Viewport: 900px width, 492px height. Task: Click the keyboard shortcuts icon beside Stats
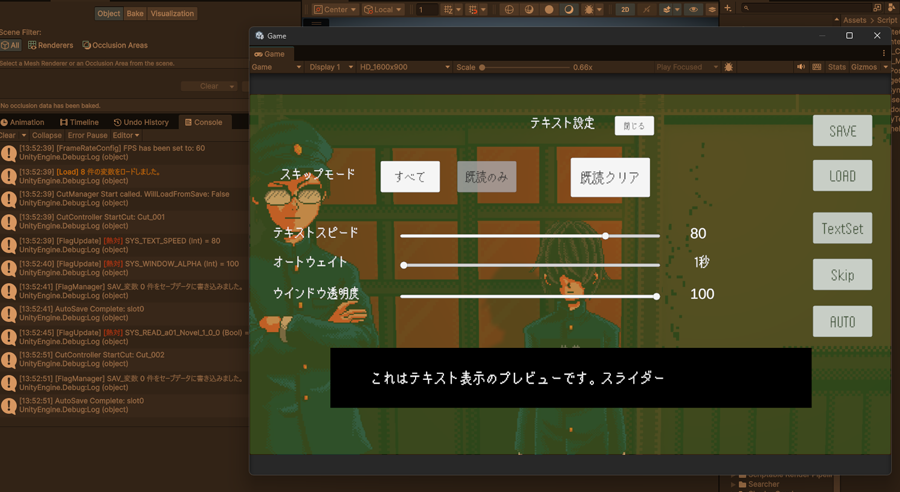(x=817, y=67)
